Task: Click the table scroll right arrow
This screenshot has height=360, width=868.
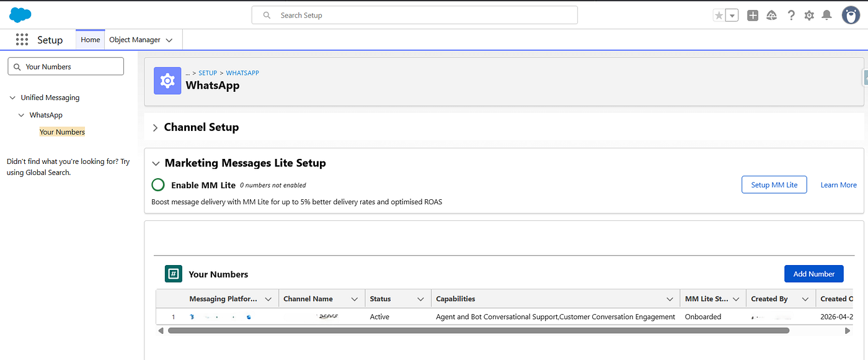Action: [847, 330]
